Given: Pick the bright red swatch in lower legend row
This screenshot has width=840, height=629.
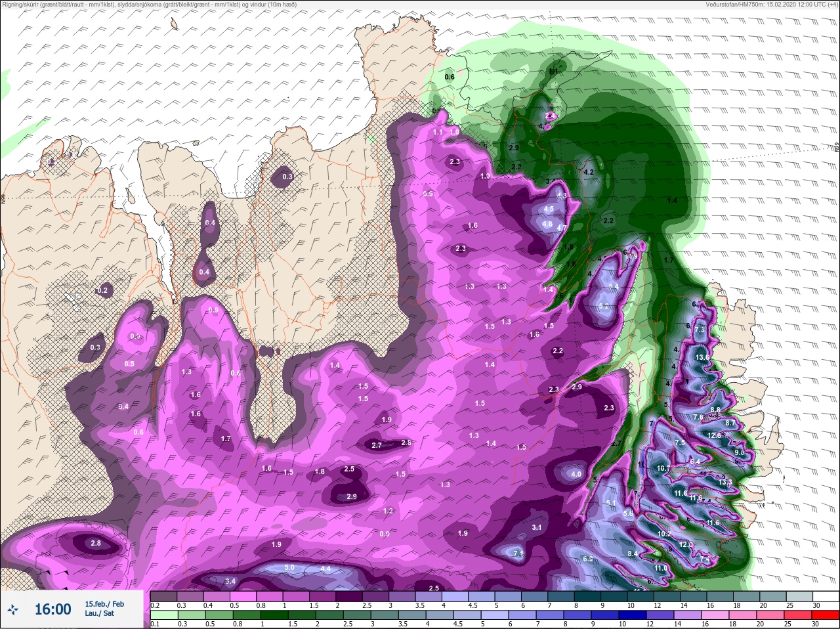Looking at the screenshot, I should tap(826, 615).
